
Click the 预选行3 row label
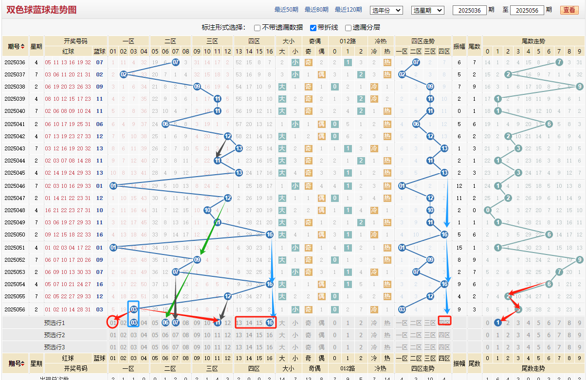click(54, 347)
